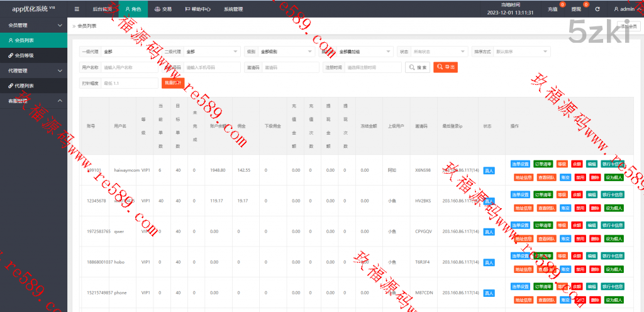Screen dimensions: 644x312
Task: Open the 提现 withdrawal notifications
Action: coord(577,9)
